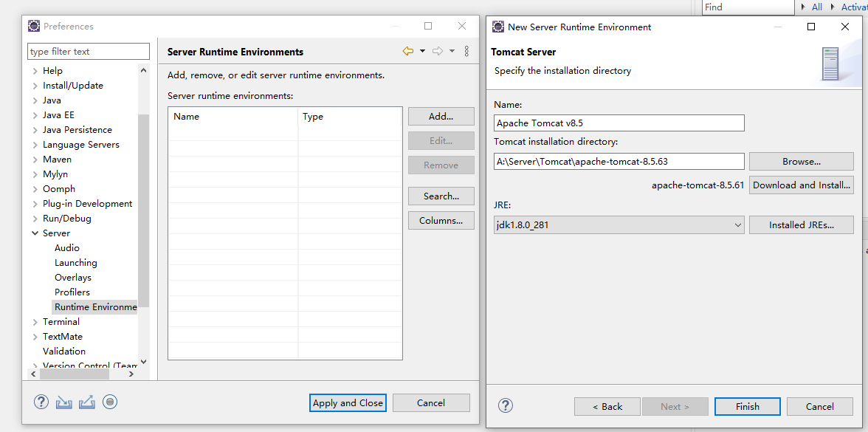Open forward history dropdown arrow
Viewport: 868px width, 432px height.
tap(452, 51)
